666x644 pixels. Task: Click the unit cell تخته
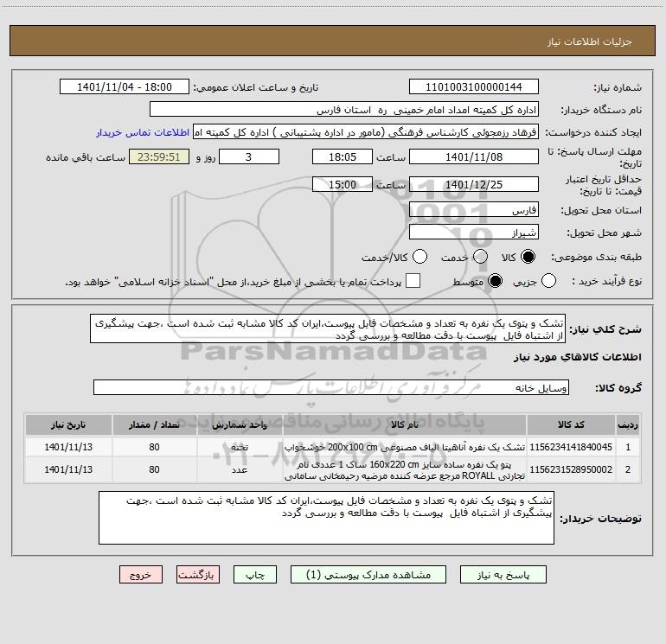(x=240, y=447)
